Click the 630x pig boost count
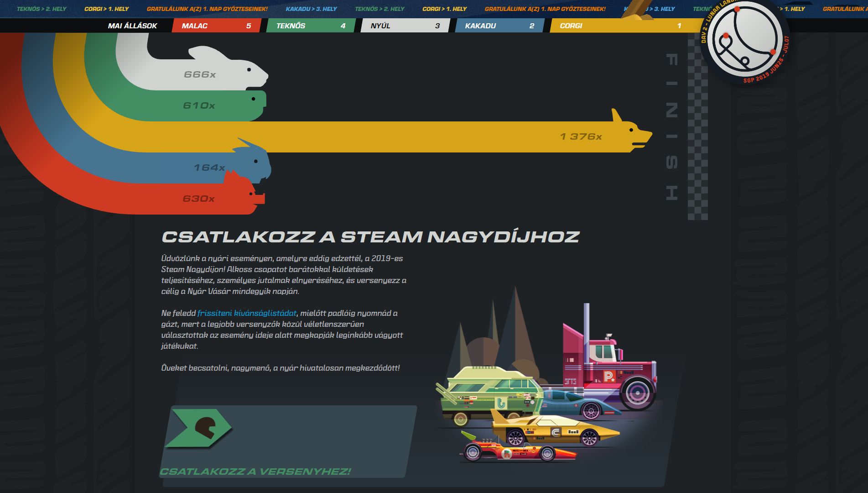The height and width of the screenshot is (493, 868). coord(198,199)
